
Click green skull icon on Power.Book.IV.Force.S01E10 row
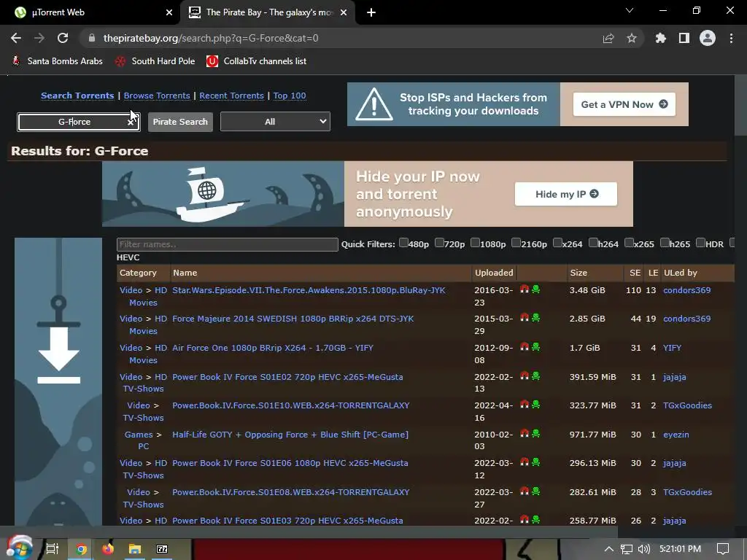(x=536, y=404)
